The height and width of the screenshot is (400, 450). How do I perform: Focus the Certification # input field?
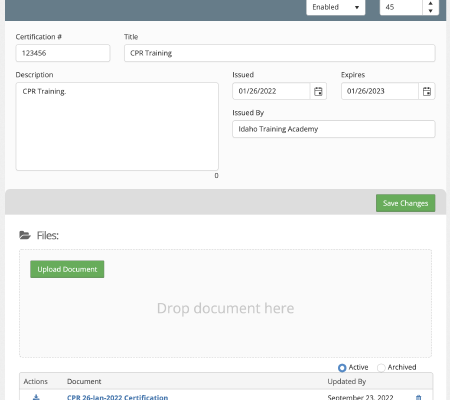pos(63,53)
